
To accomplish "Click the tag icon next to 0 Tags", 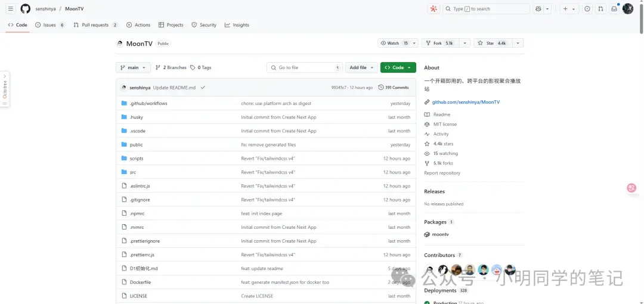I will 193,67.
